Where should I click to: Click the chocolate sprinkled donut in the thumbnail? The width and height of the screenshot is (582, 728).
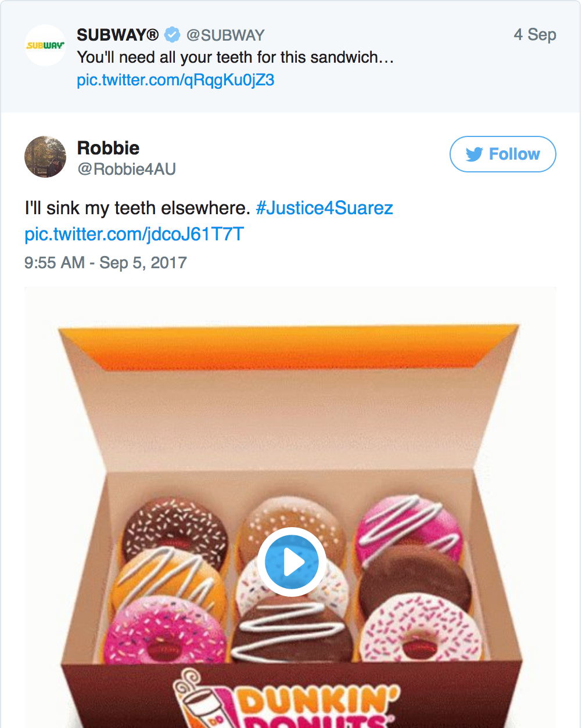tap(174, 528)
